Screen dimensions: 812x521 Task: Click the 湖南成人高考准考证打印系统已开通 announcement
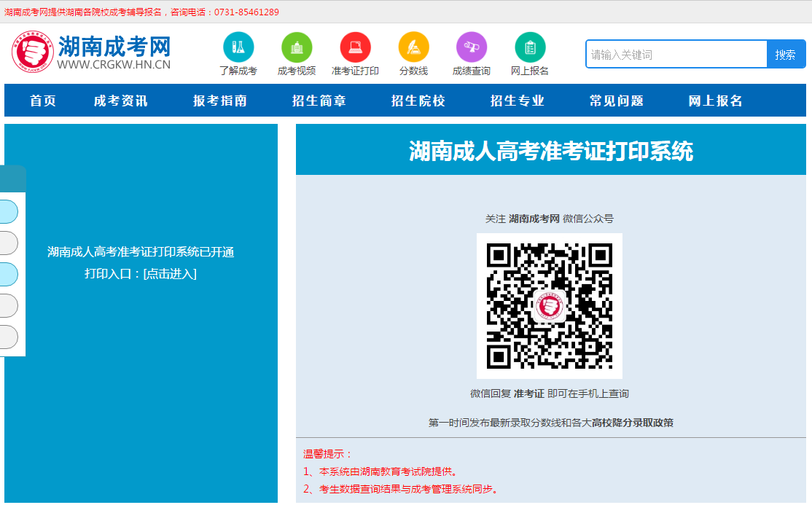click(141, 252)
